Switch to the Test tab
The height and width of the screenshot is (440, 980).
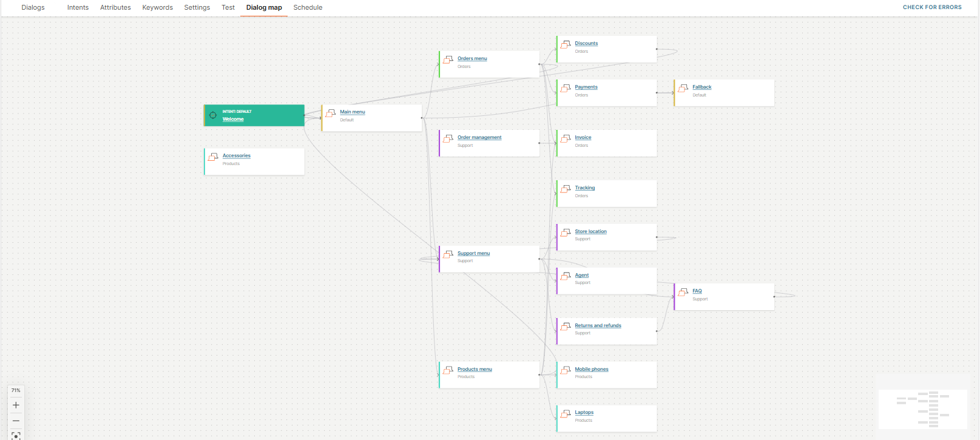coord(228,7)
